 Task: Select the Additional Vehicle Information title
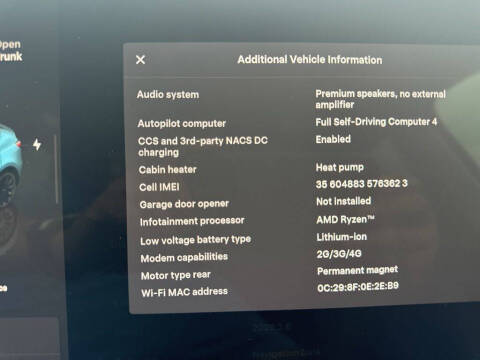click(310, 60)
